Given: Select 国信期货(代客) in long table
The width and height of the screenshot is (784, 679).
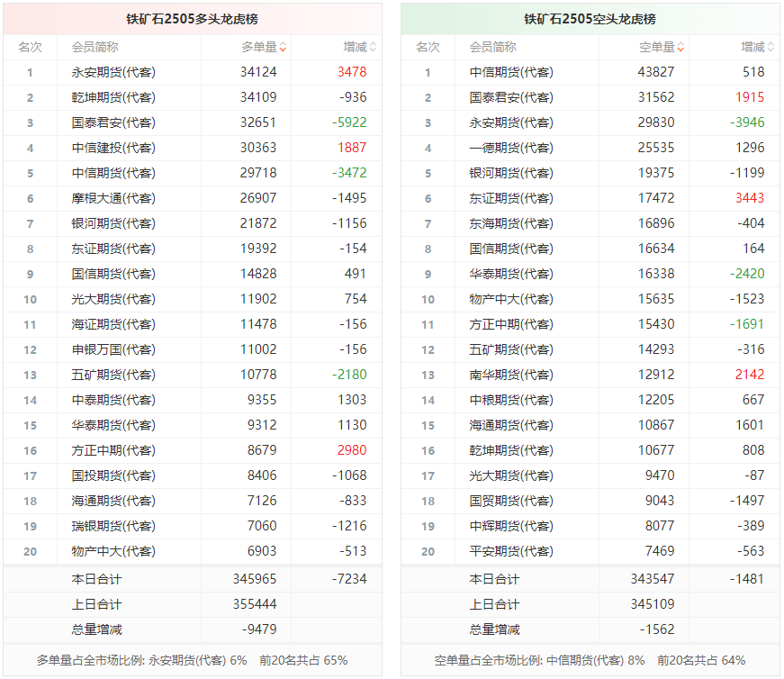Looking at the screenshot, I should point(113,274).
